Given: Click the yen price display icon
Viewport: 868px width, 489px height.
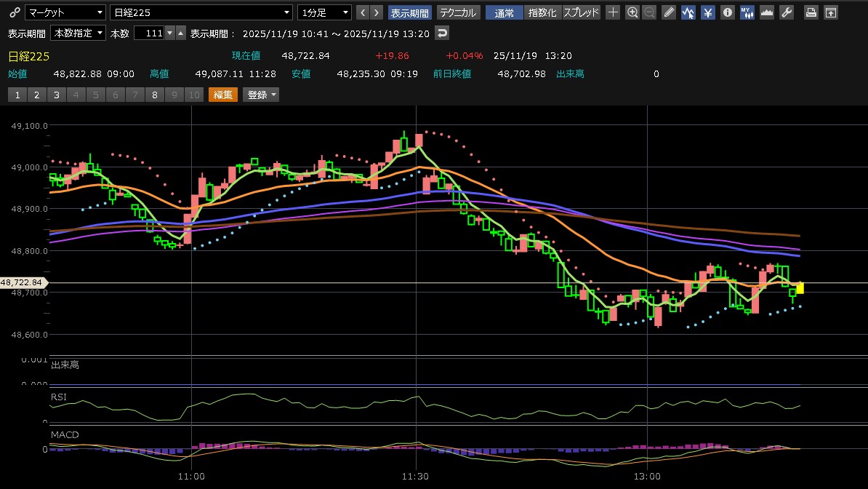Looking at the screenshot, I should 707,12.
